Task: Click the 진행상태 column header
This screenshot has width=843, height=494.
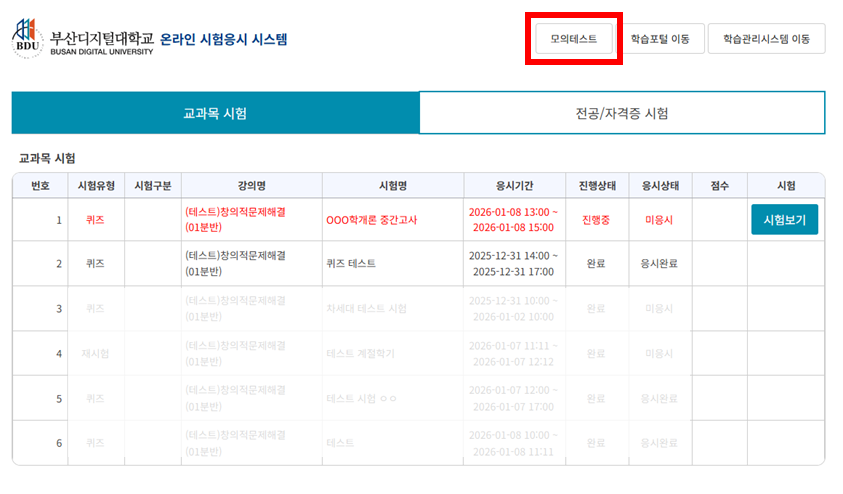Action: point(596,186)
